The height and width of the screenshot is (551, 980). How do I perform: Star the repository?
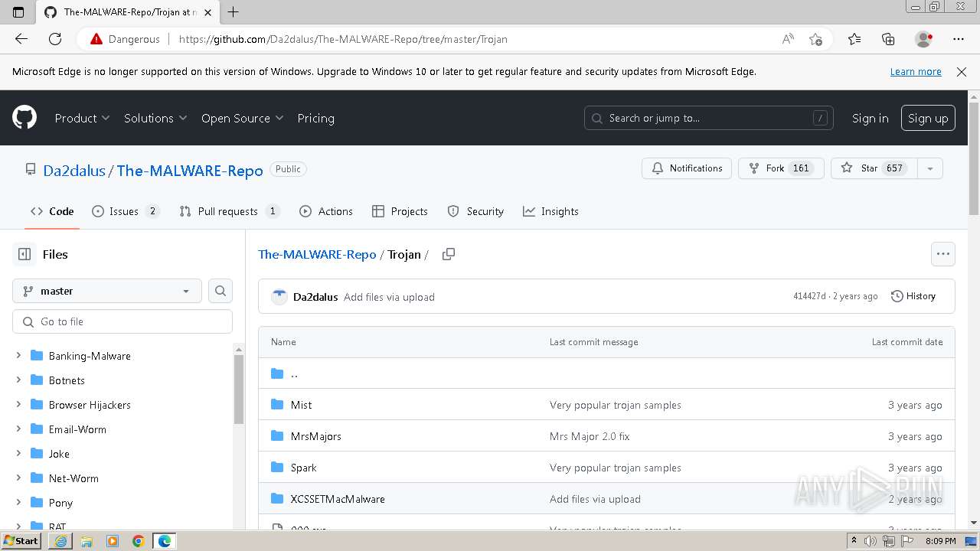click(874, 168)
